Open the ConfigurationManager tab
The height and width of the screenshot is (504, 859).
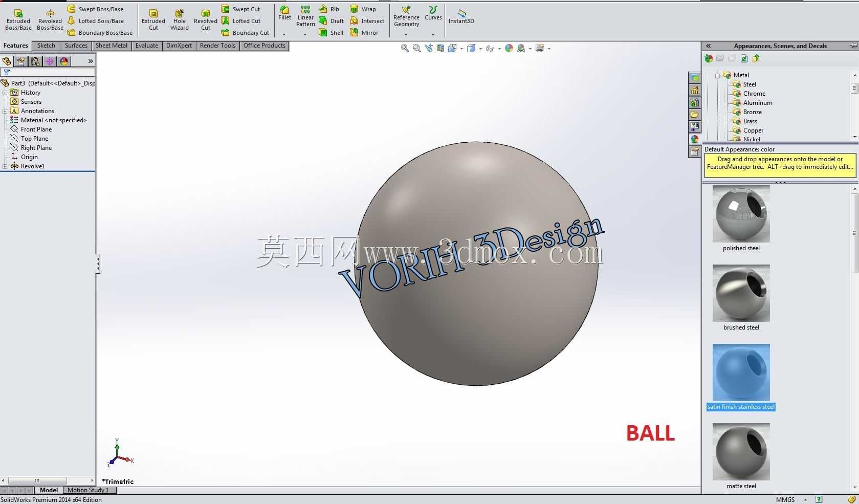point(35,61)
